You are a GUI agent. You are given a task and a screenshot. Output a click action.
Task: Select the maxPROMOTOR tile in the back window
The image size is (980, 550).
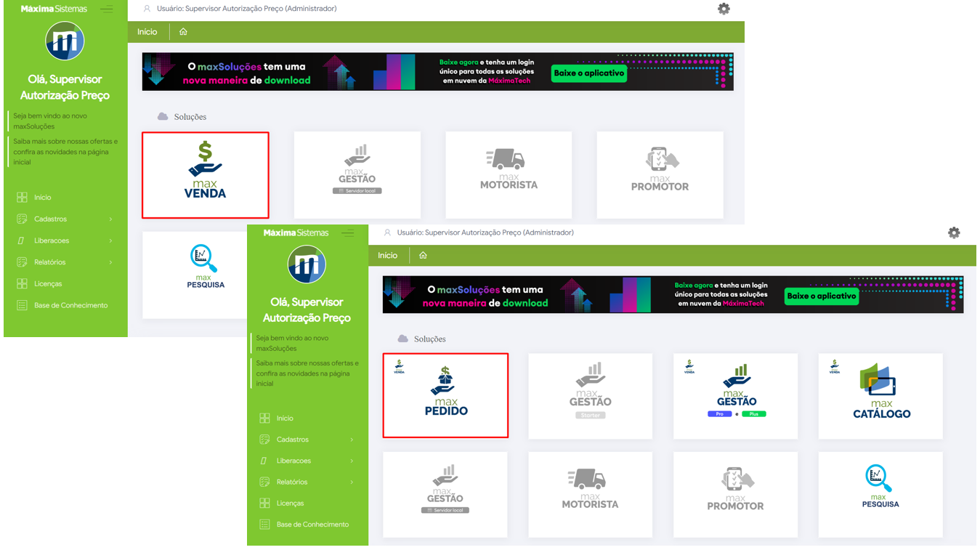[x=660, y=175]
